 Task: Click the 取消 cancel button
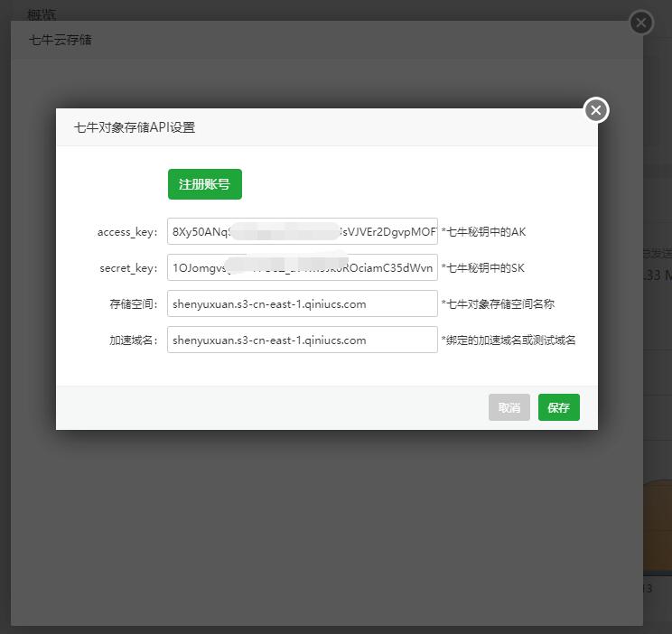tap(509, 407)
